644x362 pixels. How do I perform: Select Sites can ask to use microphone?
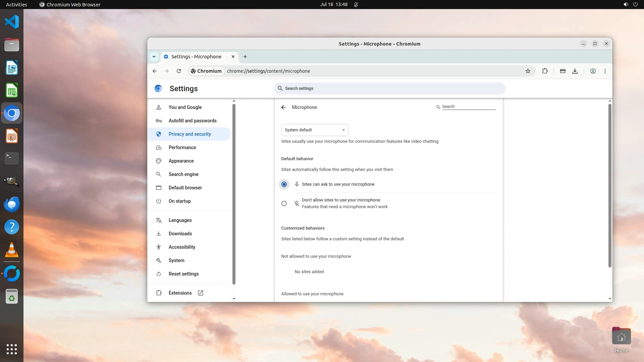pyautogui.click(x=284, y=184)
